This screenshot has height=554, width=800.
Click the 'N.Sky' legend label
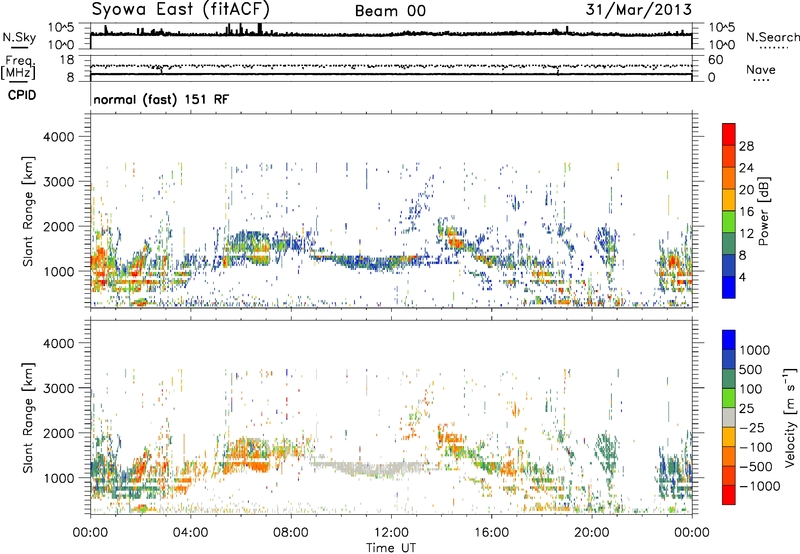click(x=19, y=37)
